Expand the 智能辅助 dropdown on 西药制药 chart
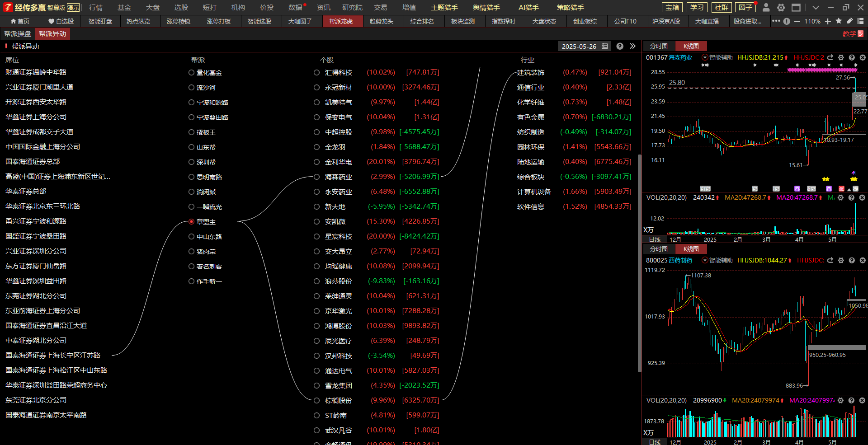Image resolution: width=868 pixels, height=445 pixels. click(705, 260)
